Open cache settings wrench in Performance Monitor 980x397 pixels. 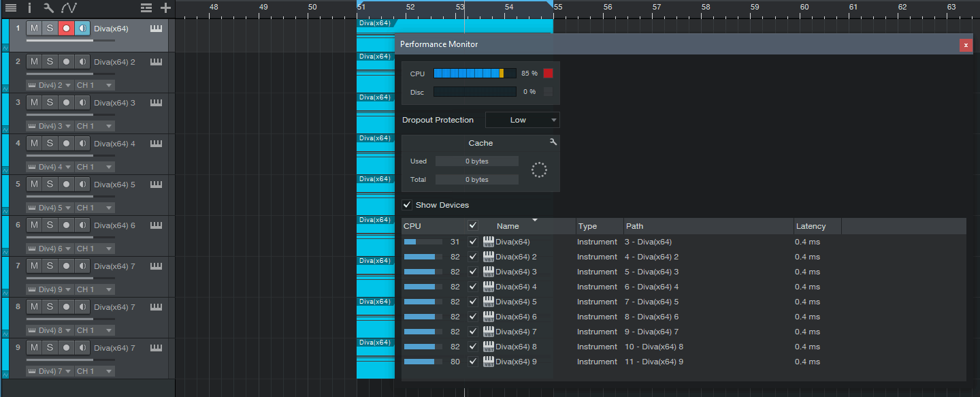(553, 142)
